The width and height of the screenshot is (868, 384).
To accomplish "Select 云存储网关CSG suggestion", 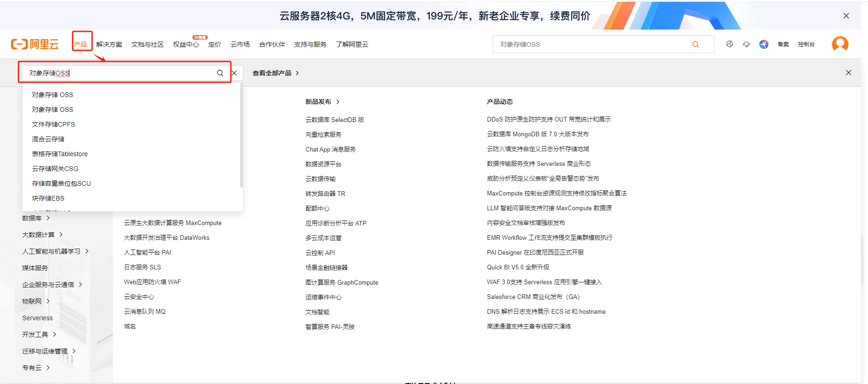I will pyautogui.click(x=55, y=169).
